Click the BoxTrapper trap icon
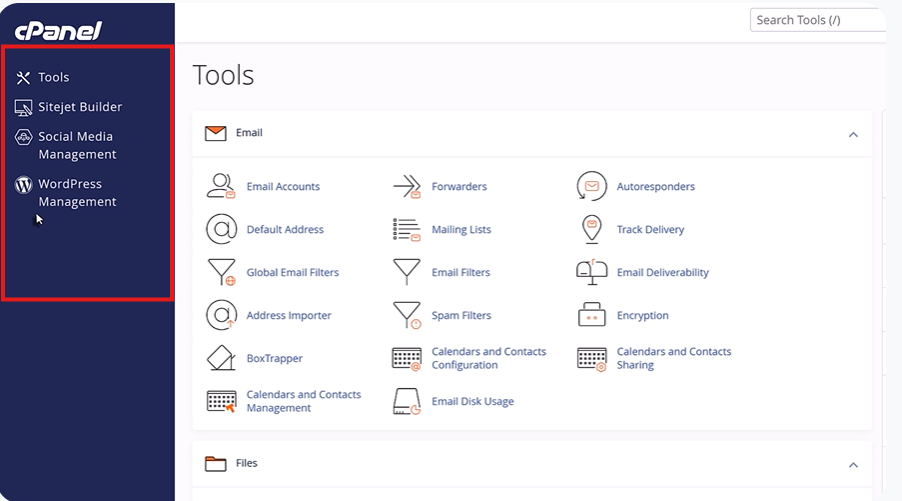 coord(221,358)
